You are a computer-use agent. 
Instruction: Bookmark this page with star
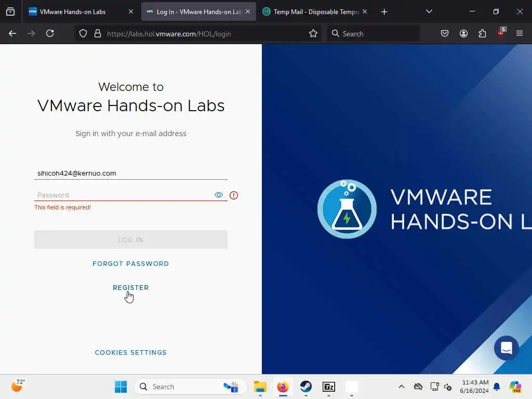click(313, 34)
